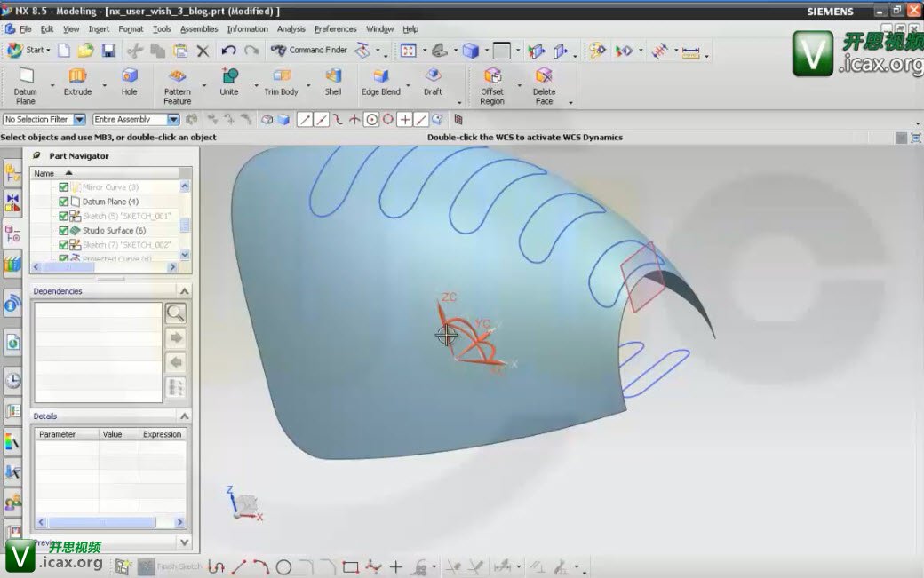The width and height of the screenshot is (924, 578).
Task: Select the Draft tool icon
Action: pos(433,78)
